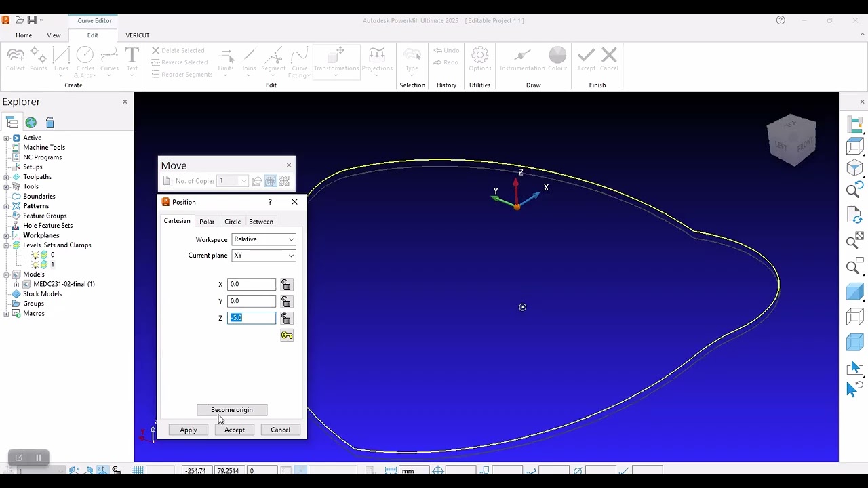This screenshot has width=868, height=488.
Task: Click Reverse Selected
Action: [x=180, y=62]
